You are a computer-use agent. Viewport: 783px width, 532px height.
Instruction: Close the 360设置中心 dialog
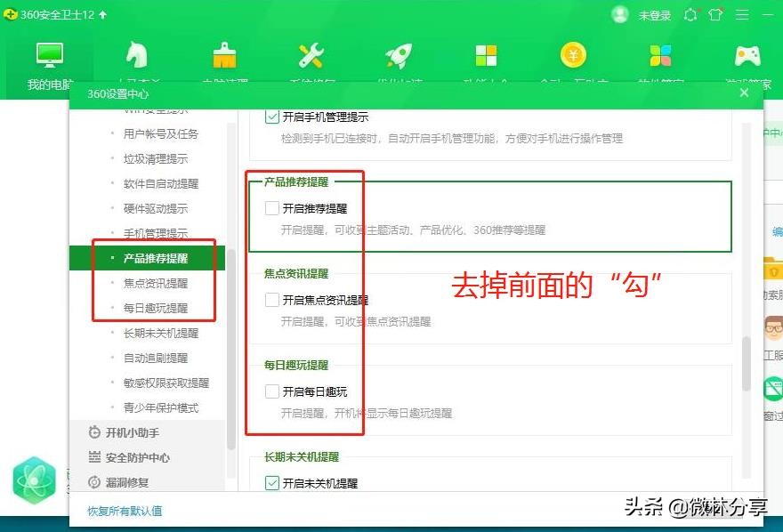click(744, 93)
